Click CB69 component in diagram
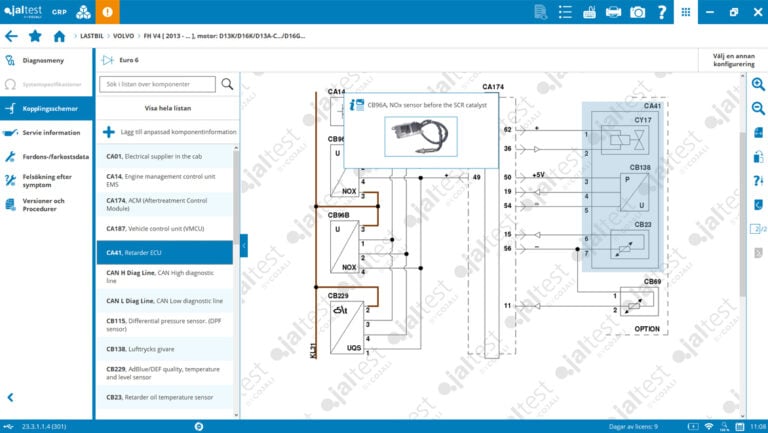768x433 pixels. (639, 301)
